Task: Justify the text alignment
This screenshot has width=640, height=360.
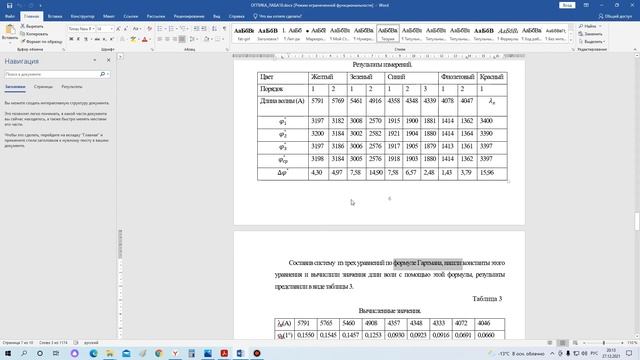Action: point(182,39)
